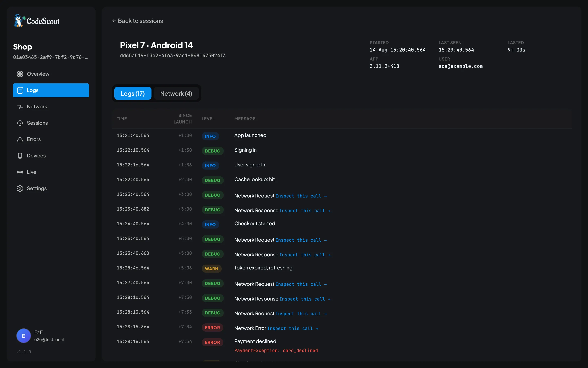This screenshot has height=368, width=588.
Task: Inspect call for the Network Error row
Action: click(293, 329)
